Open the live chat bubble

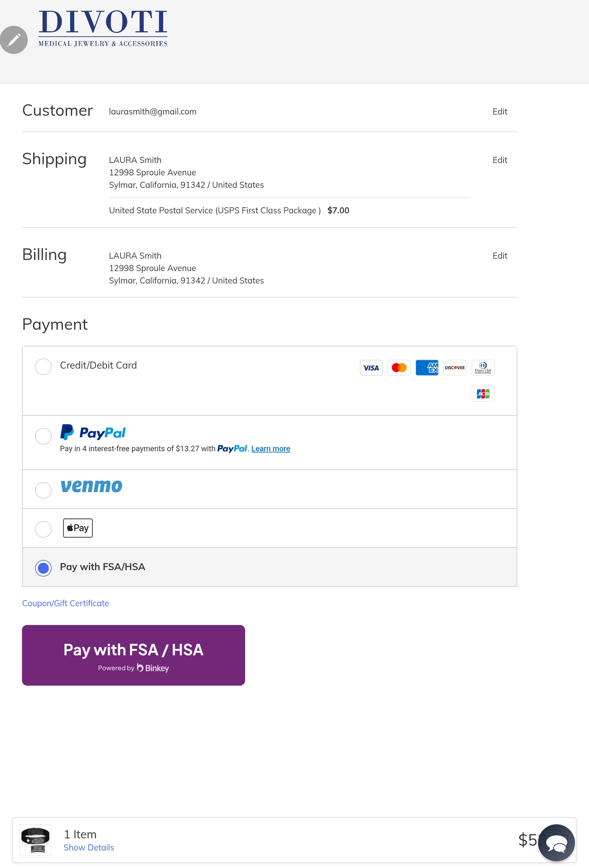click(x=556, y=842)
